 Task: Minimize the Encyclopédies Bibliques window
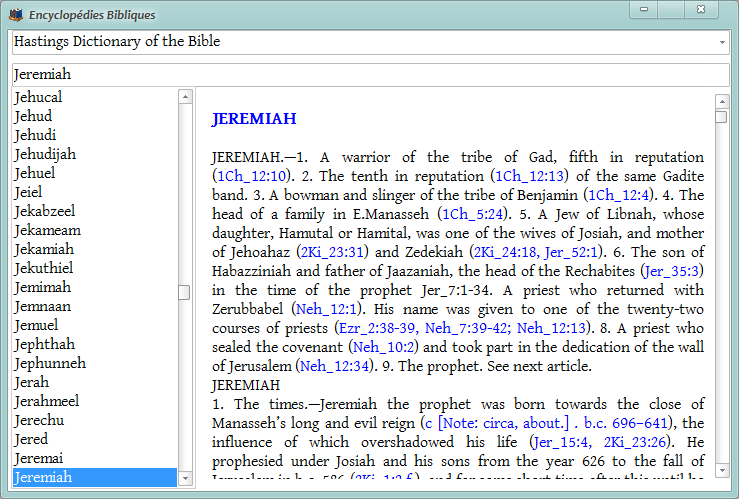coord(644,9)
